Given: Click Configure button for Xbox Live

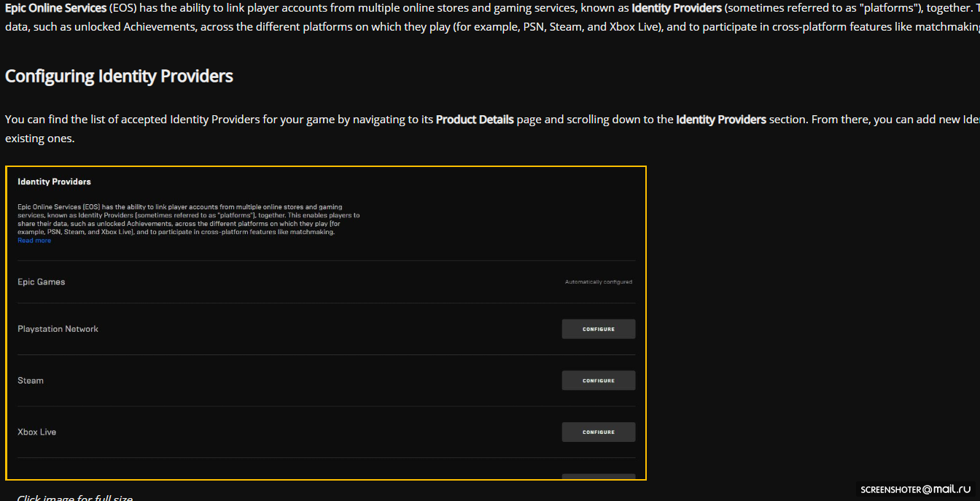Looking at the screenshot, I should click(598, 432).
